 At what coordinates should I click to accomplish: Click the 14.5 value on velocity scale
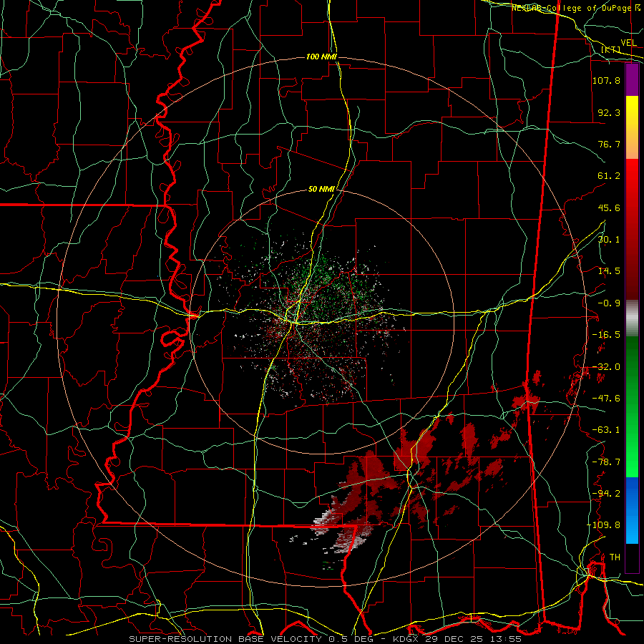tap(609, 271)
